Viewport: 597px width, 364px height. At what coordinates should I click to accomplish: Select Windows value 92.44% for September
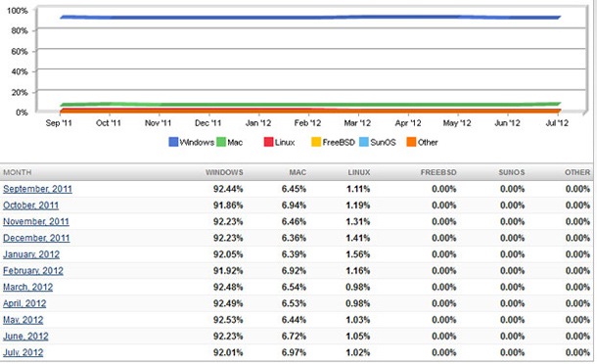228,189
